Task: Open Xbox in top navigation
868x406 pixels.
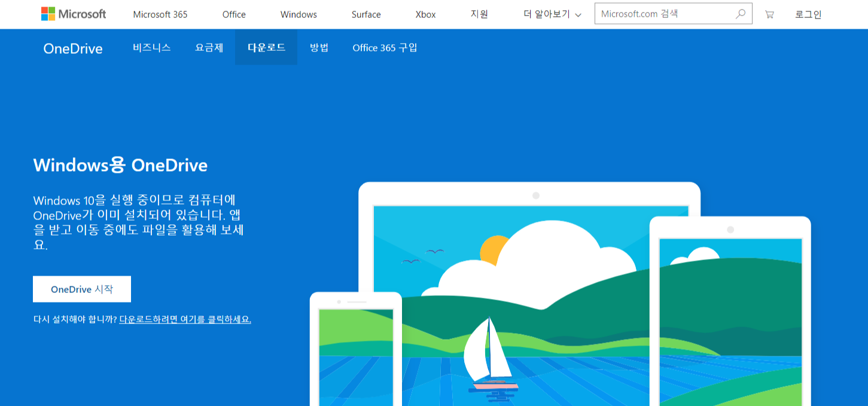Action: pyautogui.click(x=425, y=14)
